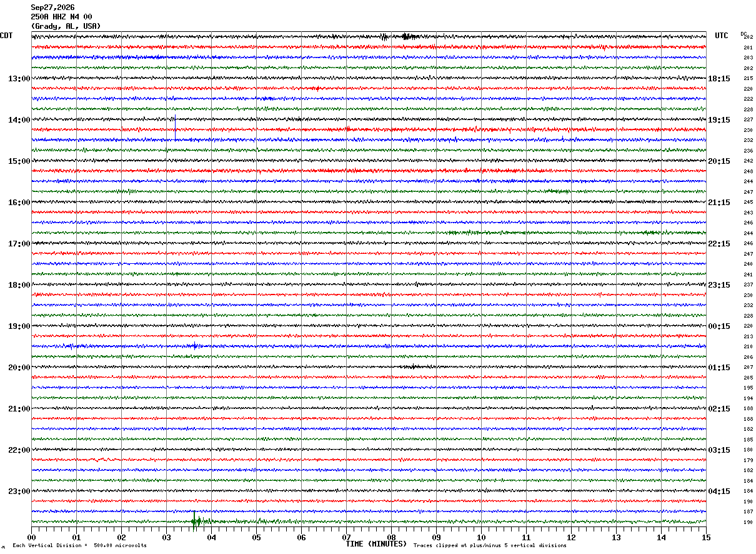This screenshot has width=756, height=554.
Task: Click the blue vertical spike in the 14:00 row
Action: tap(176, 129)
